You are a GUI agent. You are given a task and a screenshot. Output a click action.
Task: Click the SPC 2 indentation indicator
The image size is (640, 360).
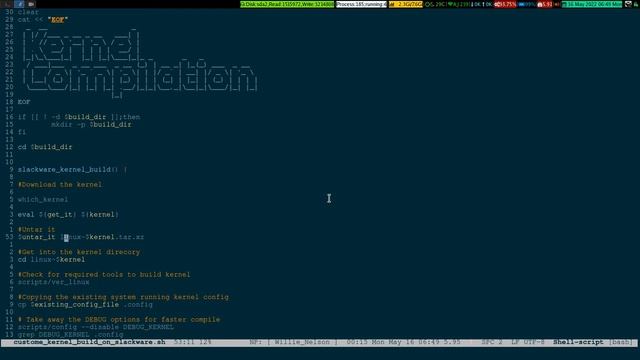pyautogui.click(x=492, y=342)
